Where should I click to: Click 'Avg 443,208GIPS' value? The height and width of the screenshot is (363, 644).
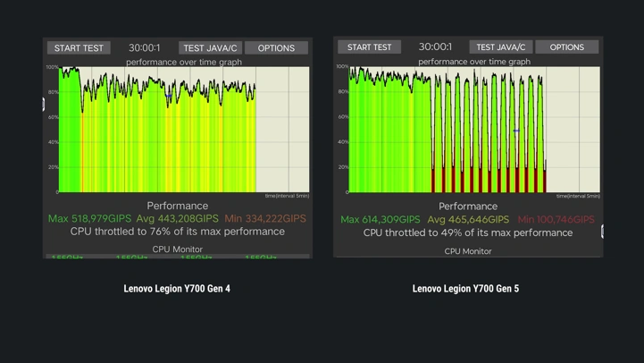[x=178, y=218]
